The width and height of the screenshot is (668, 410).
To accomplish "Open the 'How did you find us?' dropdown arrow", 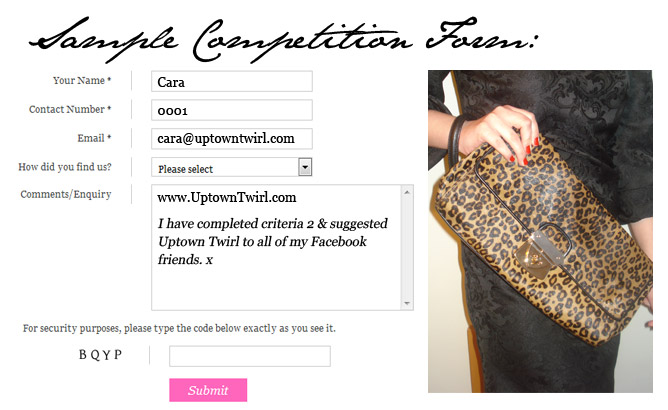I will tap(305, 167).
